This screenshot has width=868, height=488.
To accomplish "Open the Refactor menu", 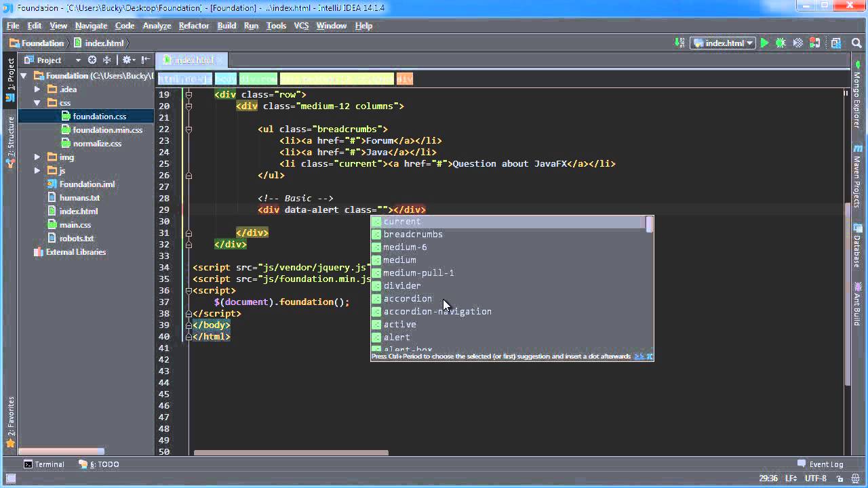I will coord(194,26).
